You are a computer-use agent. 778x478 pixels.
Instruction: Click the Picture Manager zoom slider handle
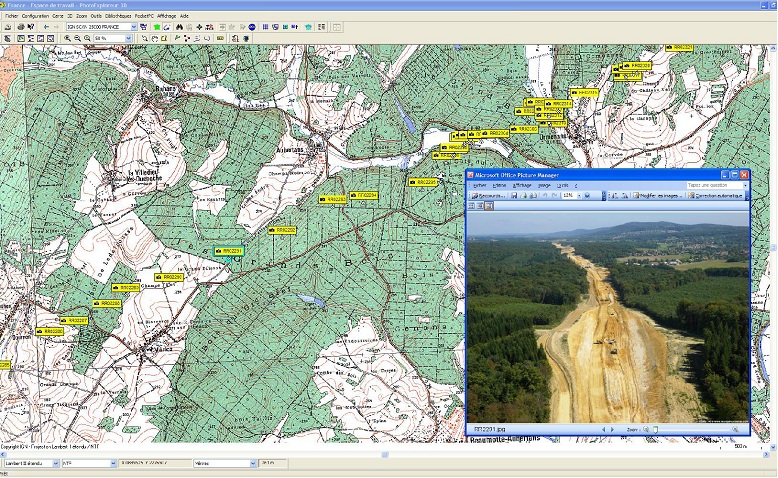[655, 429]
